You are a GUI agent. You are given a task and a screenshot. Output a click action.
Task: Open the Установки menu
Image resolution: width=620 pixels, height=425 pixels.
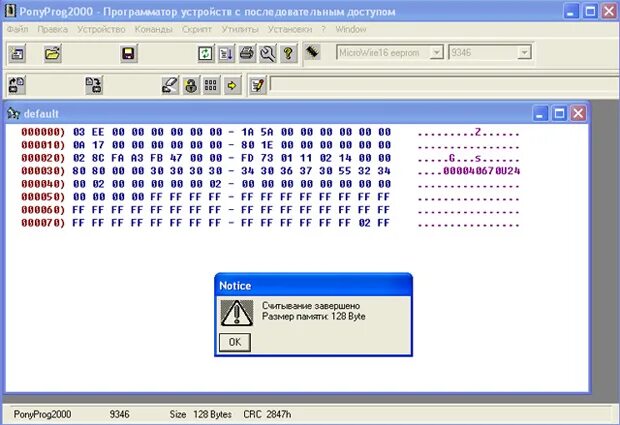tap(290, 29)
